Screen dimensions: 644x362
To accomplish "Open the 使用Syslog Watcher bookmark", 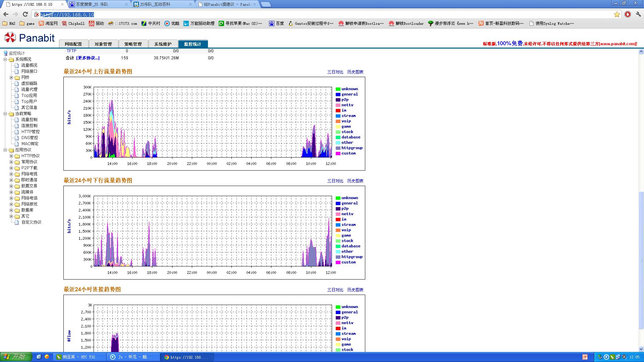I will [551, 23].
